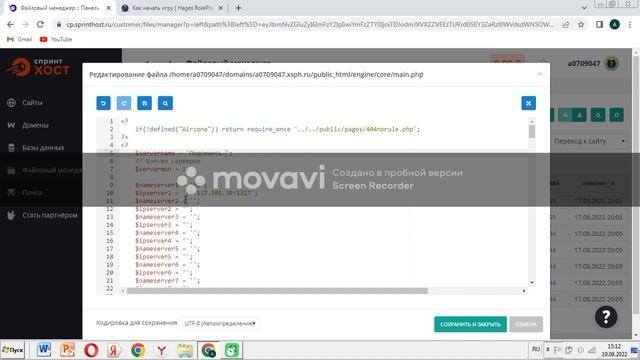Close the file editing dialog with the X
This screenshot has width=640, height=360.
(540, 74)
